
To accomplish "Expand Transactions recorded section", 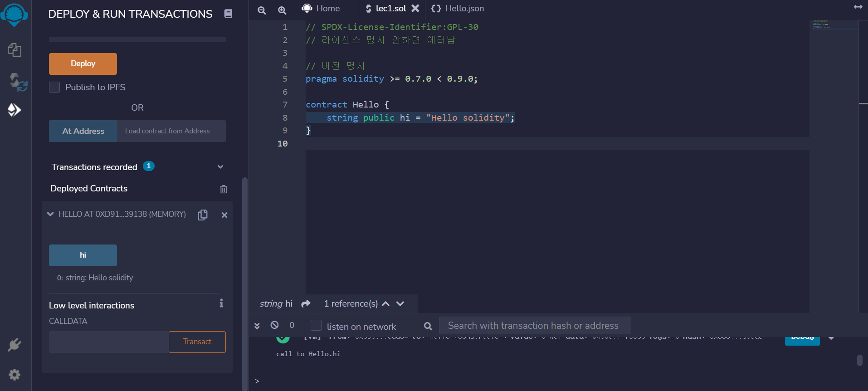I will click(220, 167).
